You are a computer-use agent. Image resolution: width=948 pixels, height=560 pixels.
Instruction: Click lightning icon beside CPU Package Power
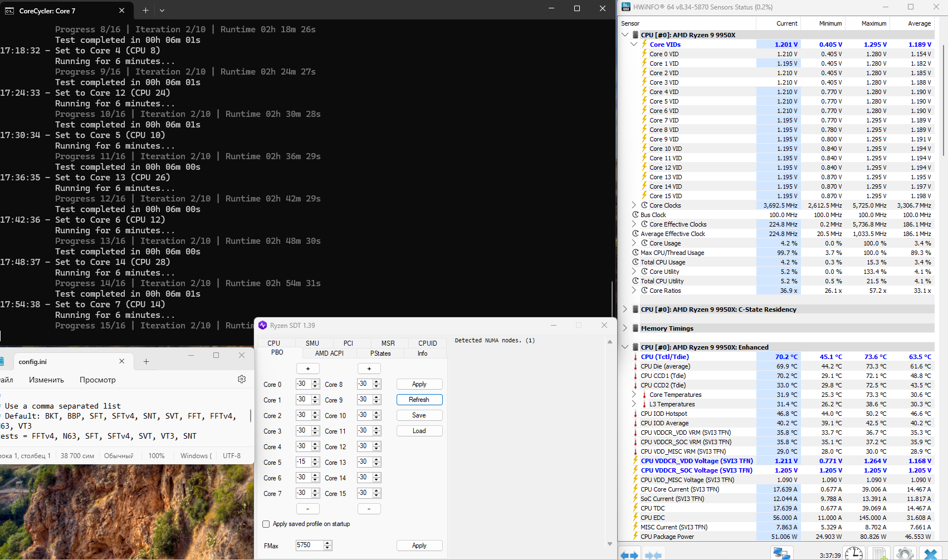pyautogui.click(x=636, y=537)
